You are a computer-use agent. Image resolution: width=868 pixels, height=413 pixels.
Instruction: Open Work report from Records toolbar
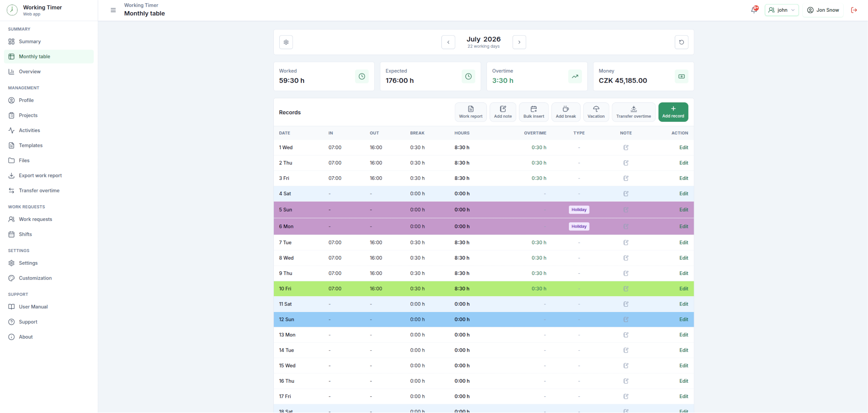pyautogui.click(x=471, y=112)
